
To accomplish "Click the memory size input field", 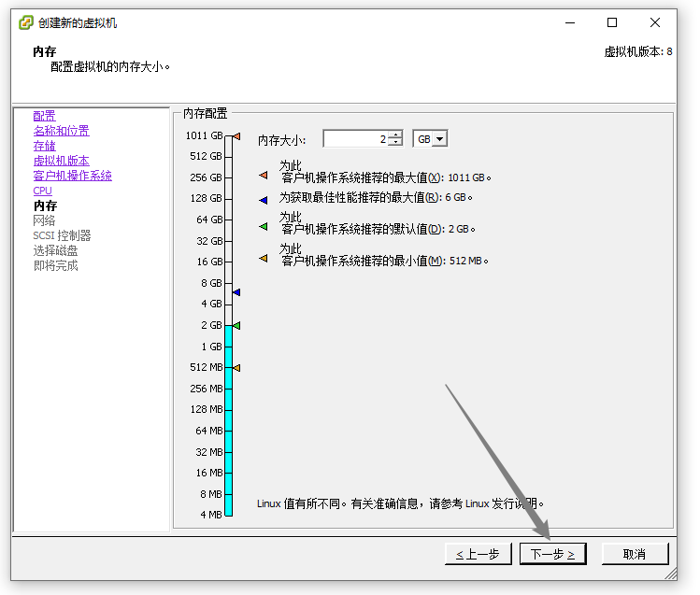I will tap(355, 139).
